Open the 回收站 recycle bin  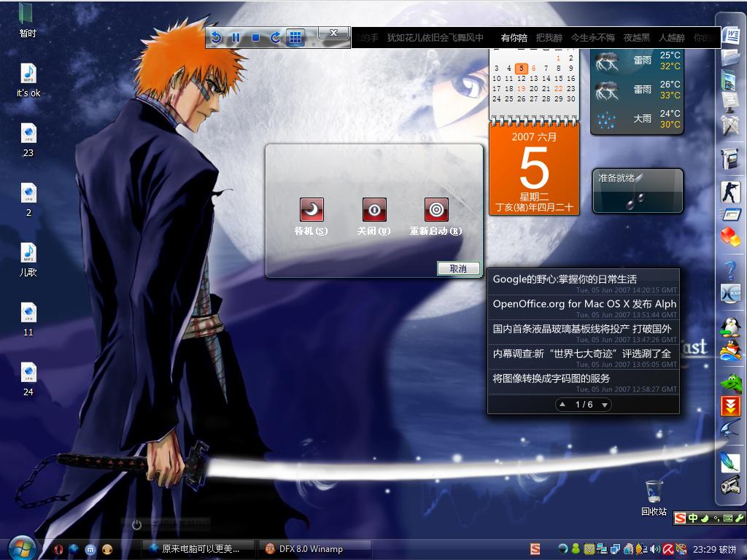(x=654, y=498)
